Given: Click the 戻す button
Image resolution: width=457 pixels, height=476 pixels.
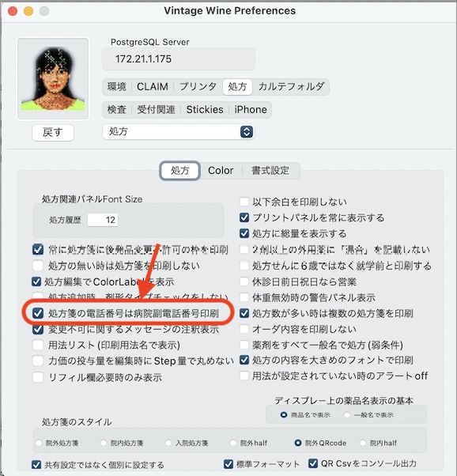Looking at the screenshot, I should (x=53, y=132).
